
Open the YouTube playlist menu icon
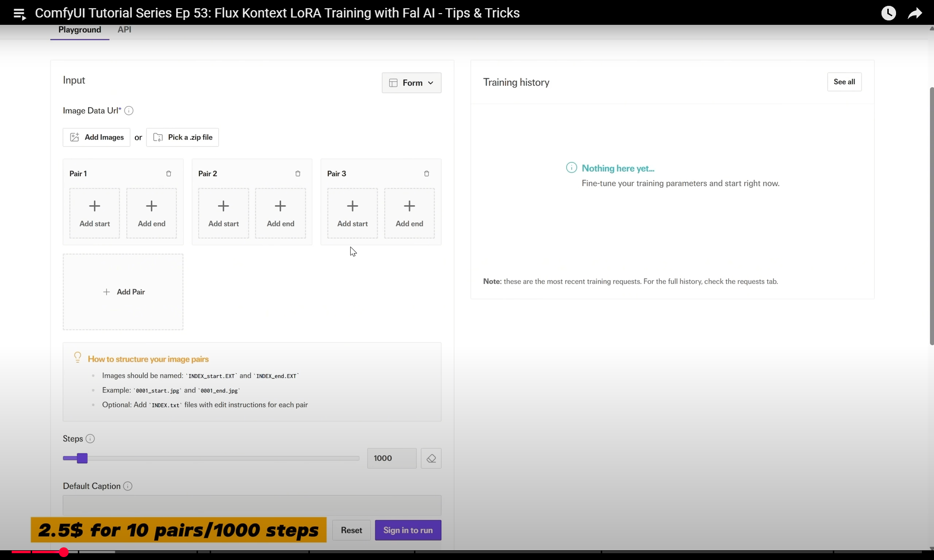tap(19, 14)
